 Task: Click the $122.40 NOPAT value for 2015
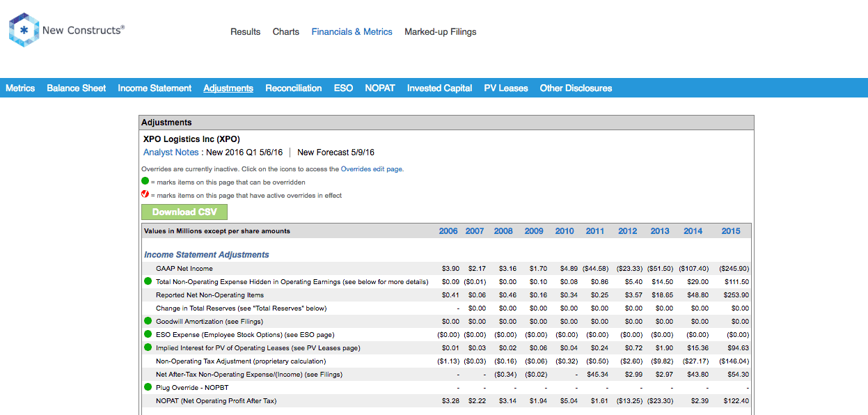coord(735,401)
